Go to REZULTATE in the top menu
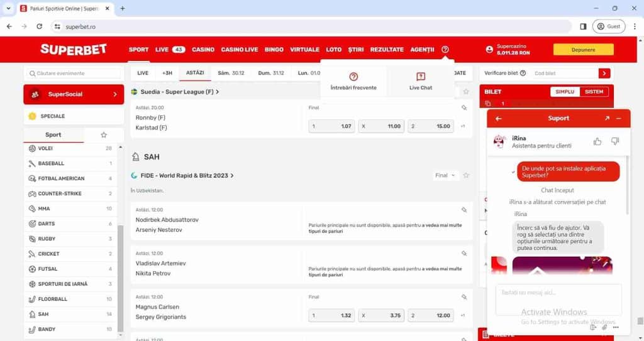This screenshot has width=644, height=341. [387, 50]
